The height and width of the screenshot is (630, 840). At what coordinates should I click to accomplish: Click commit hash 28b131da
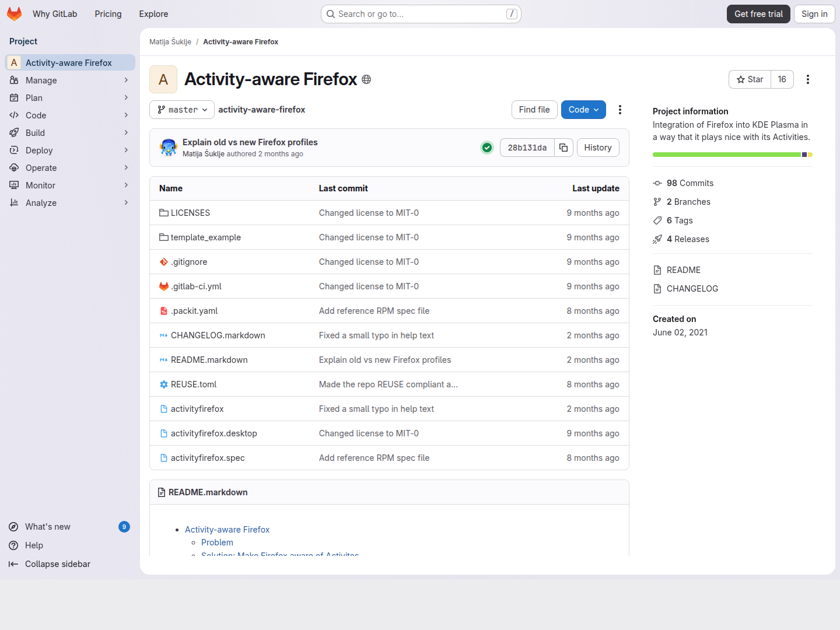(x=527, y=148)
